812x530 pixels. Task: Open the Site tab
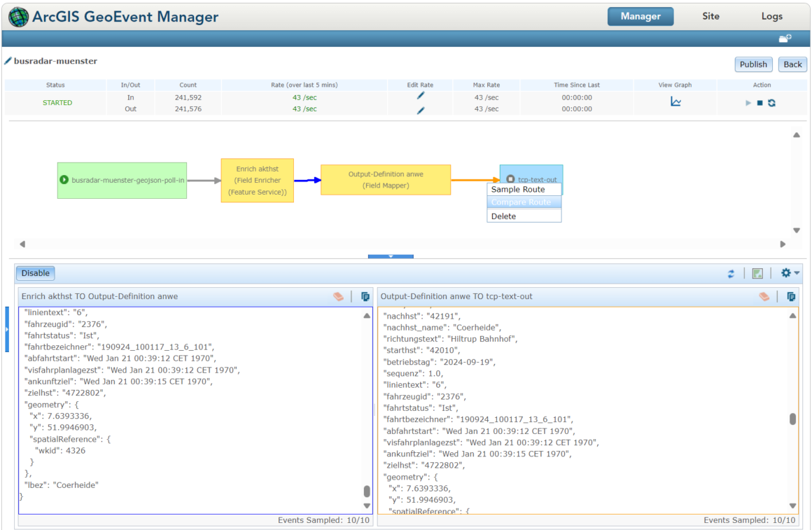pos(710,17)
